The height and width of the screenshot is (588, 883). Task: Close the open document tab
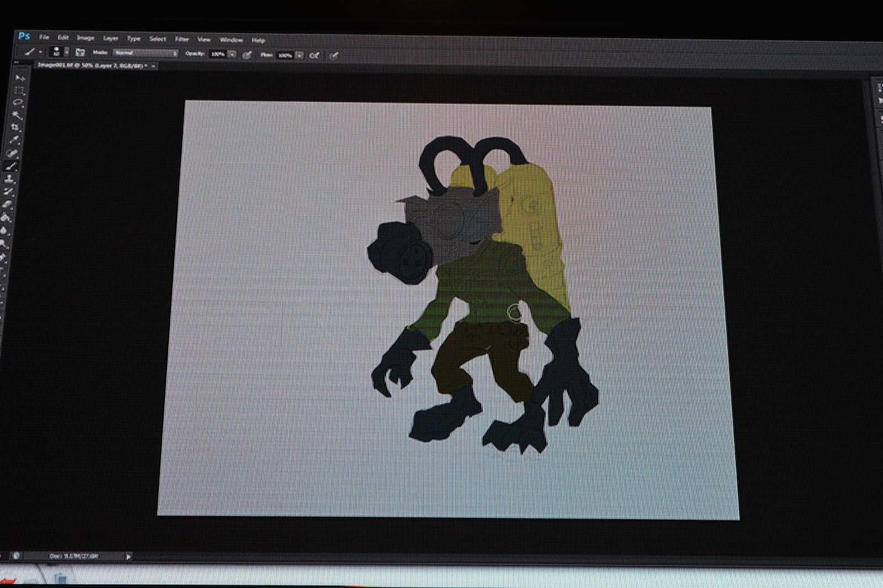click(x=153, y=66)
